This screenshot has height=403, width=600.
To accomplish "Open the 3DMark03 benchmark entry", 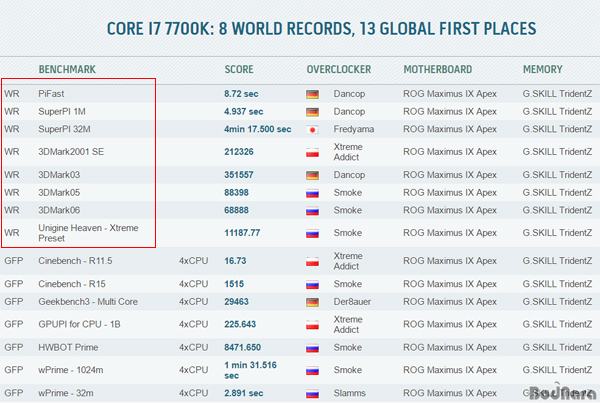I will [x=59, y=175].
